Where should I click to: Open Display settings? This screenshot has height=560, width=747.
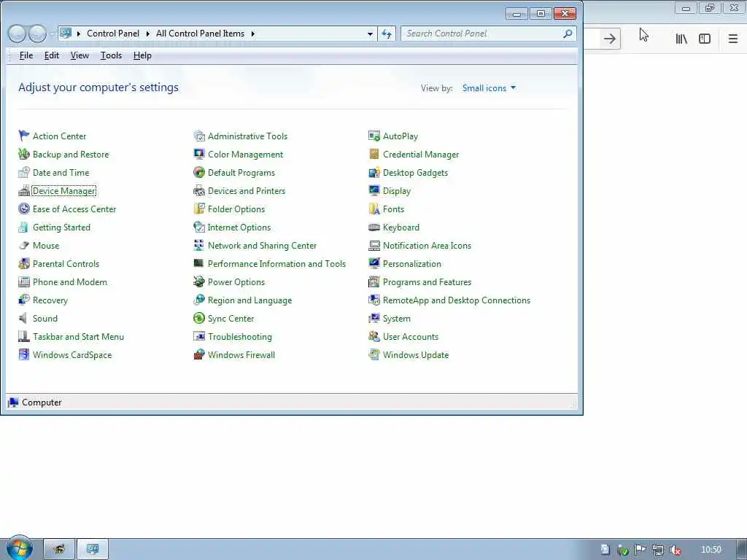pos(397,190)
